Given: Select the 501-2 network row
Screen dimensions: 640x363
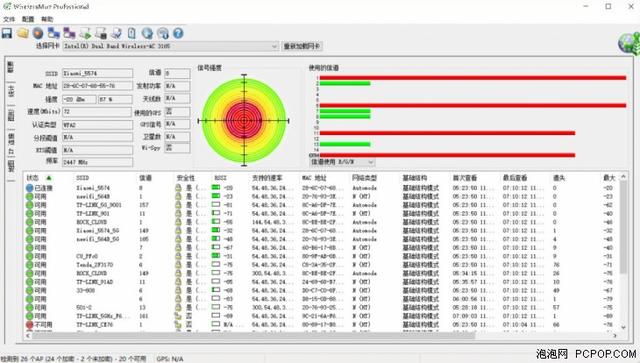Looking at the screenshot, I should tap(322, 307).
